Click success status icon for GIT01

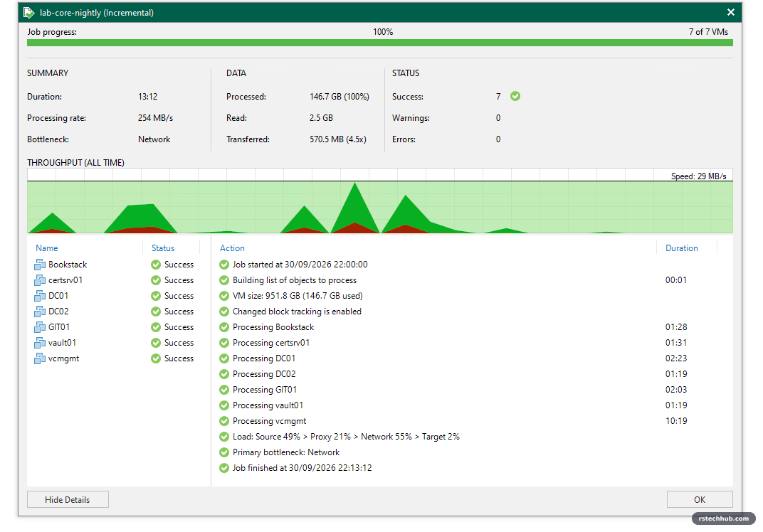(x=156, y=326)
